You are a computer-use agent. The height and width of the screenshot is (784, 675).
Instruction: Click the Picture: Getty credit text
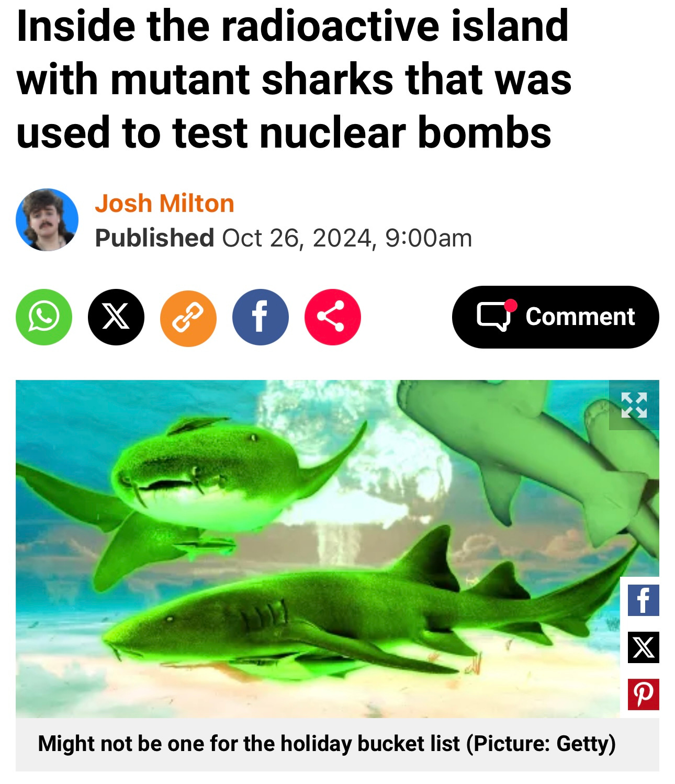[541, 744]
